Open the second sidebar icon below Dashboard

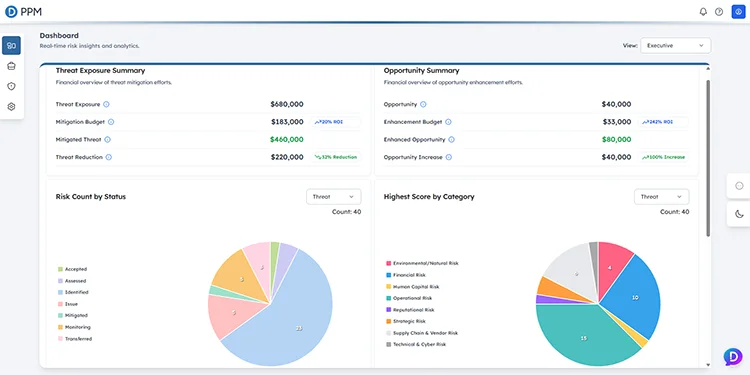[11, 66]
